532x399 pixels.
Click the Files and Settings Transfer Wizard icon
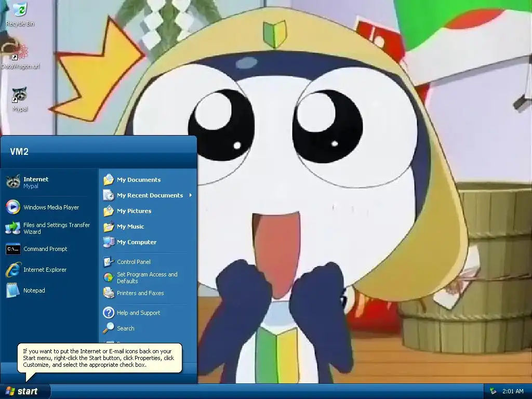point(13,228)
